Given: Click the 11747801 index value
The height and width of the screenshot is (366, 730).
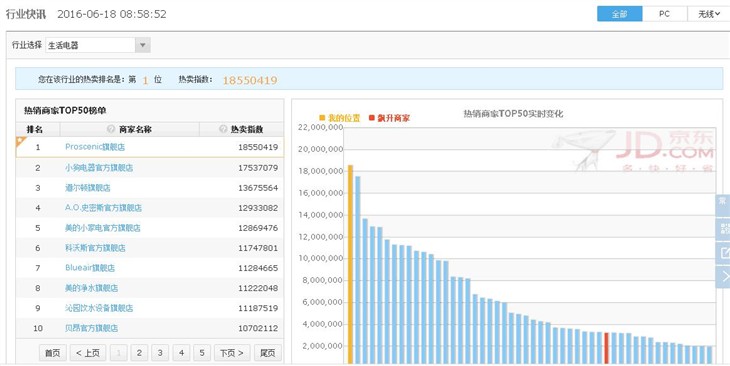Looking at the screenshot, I should pos(258,248).
